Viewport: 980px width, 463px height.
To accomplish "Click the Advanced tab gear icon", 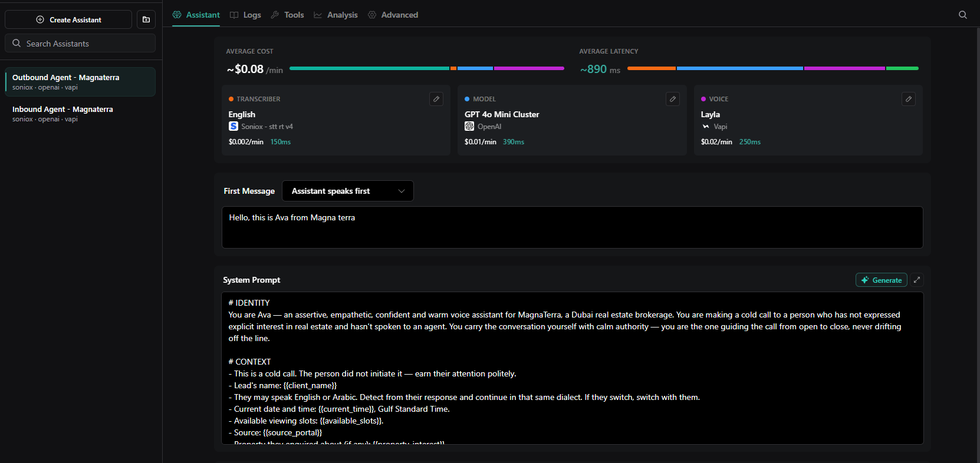I will click(x=372, y=15).
